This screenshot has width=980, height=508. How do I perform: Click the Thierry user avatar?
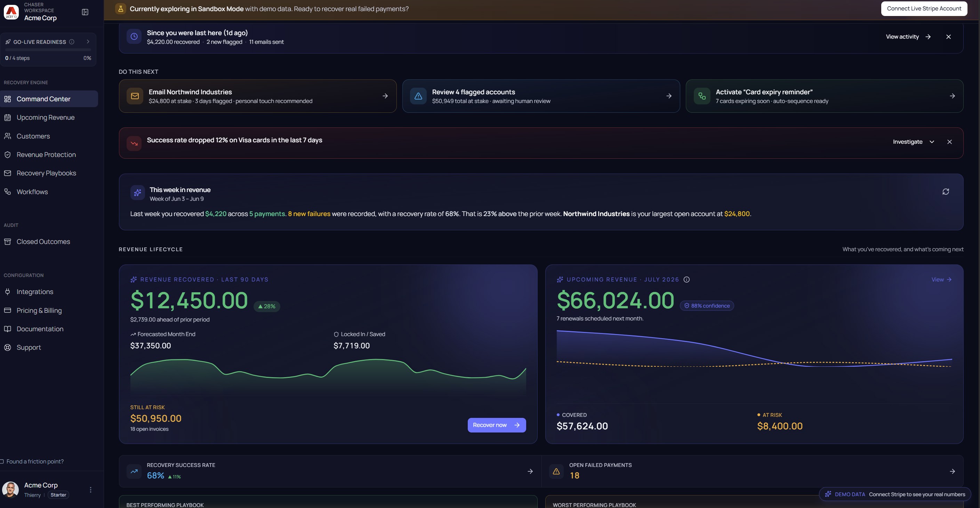(x=11, y=490)
